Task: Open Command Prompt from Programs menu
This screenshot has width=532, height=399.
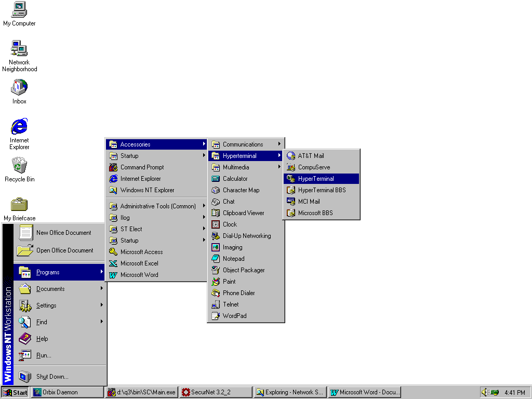Action: [156, 167]
